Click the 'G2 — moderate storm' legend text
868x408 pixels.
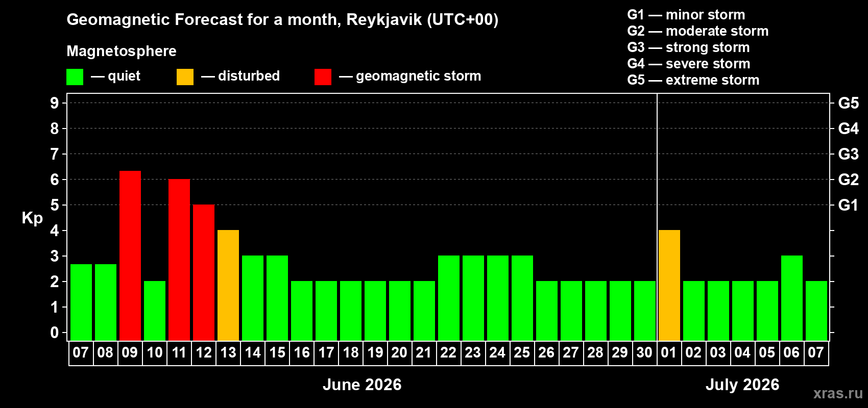tap(698, 31)
